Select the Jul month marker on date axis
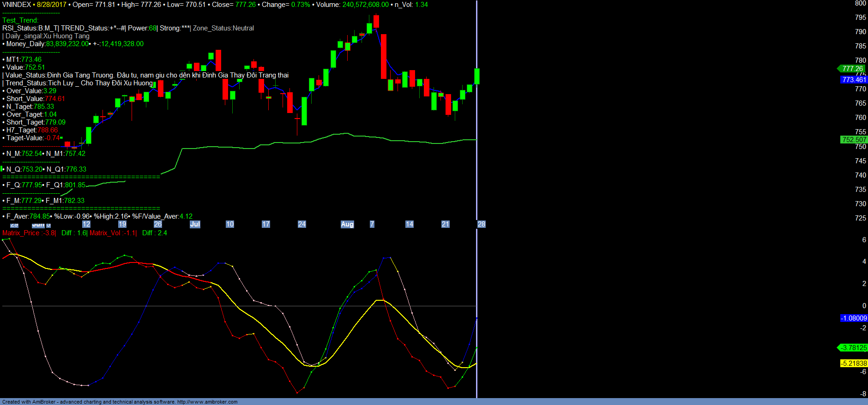 195,224
